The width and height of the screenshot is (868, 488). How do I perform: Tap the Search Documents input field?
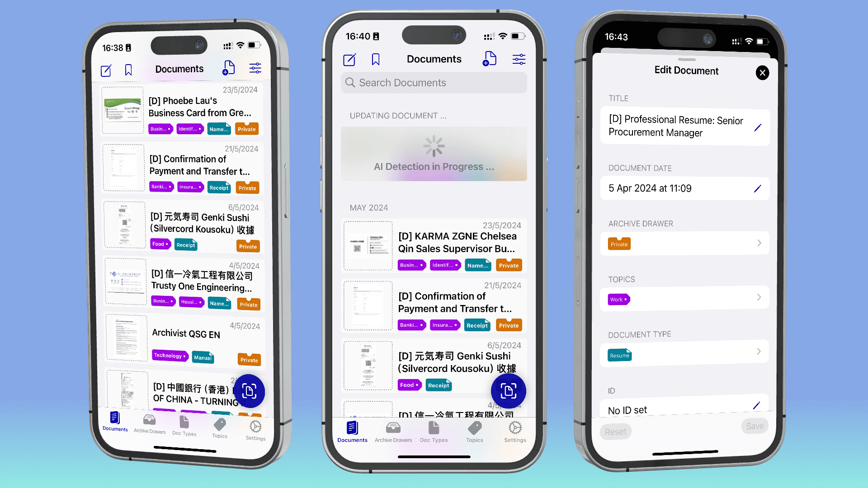tap(434, 82)
